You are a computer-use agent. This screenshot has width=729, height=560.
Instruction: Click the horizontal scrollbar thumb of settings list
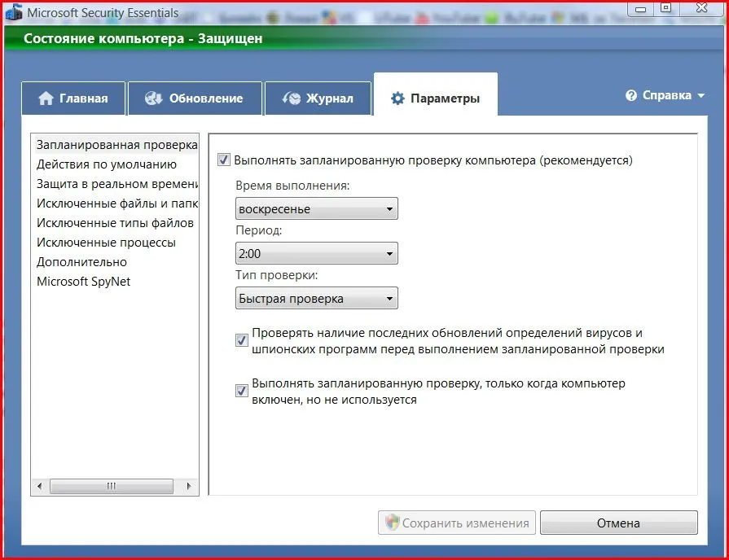(x=111, y=486)
